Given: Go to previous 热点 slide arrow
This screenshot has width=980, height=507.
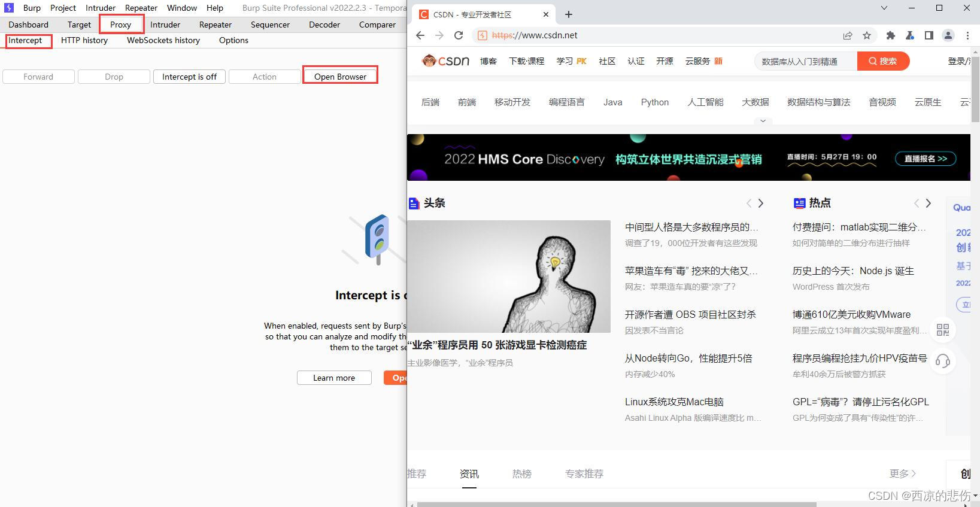Looking at the screenshot, I should pos(916,204).
